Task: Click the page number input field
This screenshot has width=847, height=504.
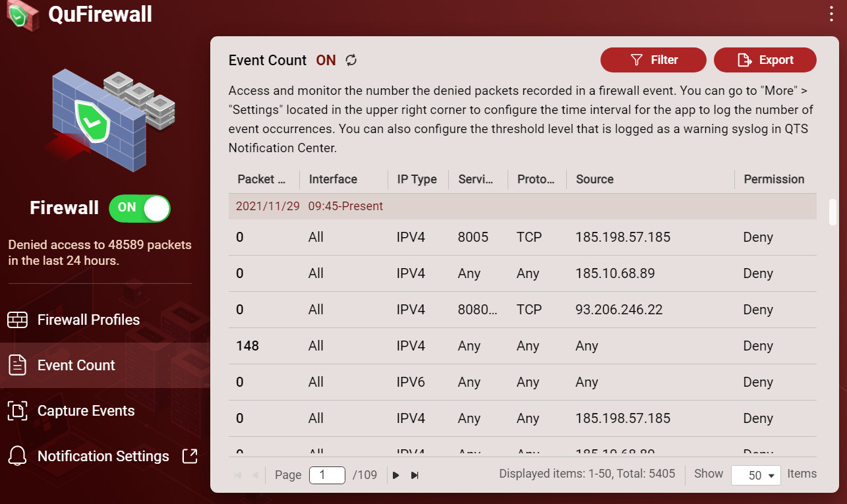Action: 327,475
